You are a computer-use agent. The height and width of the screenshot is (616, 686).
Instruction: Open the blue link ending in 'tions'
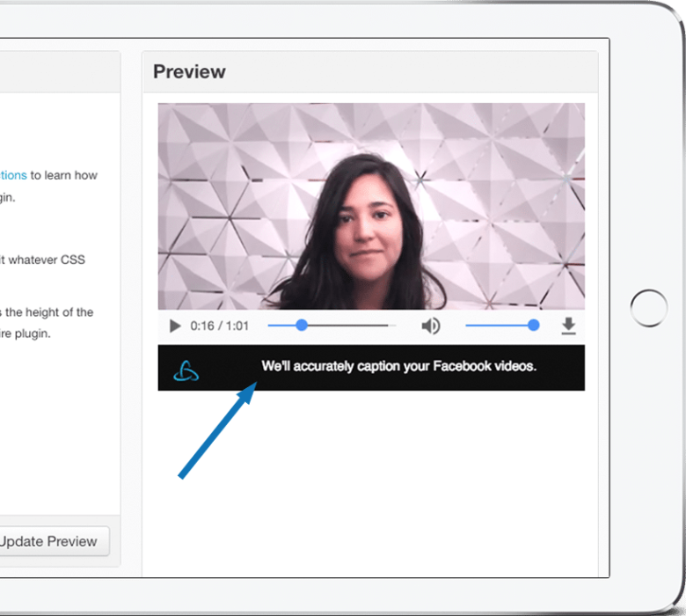[13, 175]
